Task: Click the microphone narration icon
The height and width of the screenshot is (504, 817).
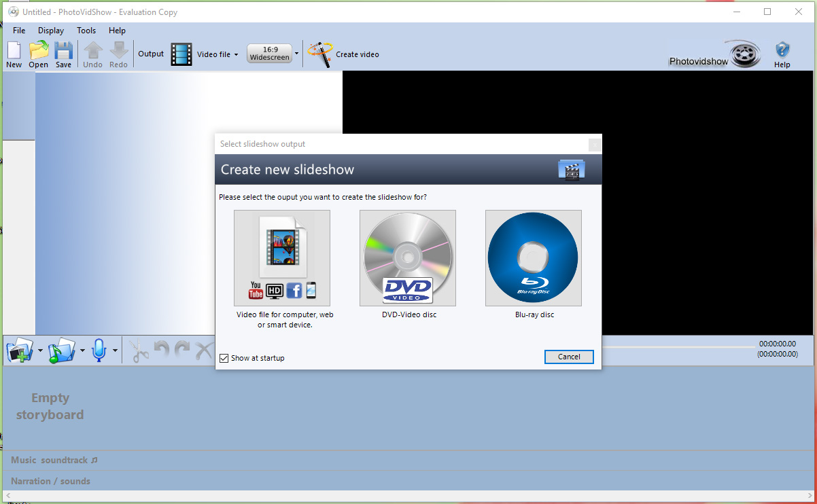Action: coord(99,351)
